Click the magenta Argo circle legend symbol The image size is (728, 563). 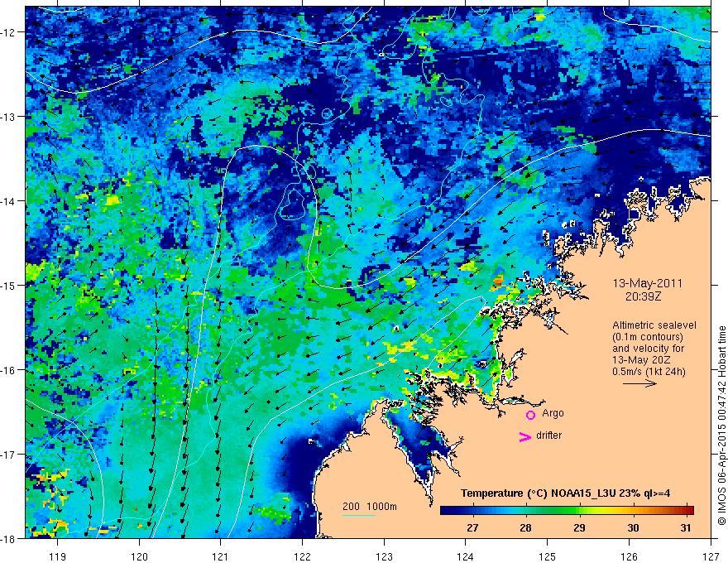pos(530,415)
